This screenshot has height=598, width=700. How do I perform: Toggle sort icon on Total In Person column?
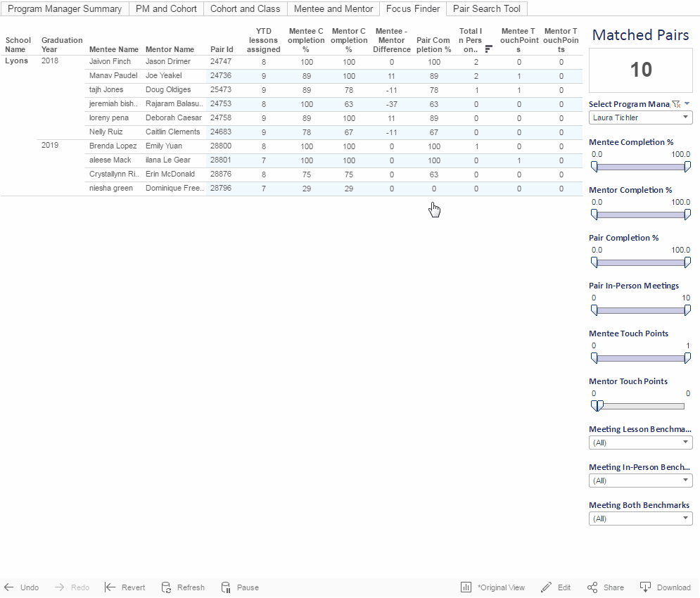coord(489,49)
